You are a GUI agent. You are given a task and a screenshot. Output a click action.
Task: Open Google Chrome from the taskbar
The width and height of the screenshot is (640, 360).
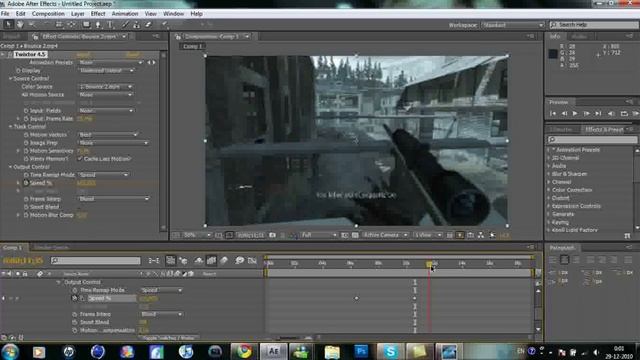[x=244, y=351]
